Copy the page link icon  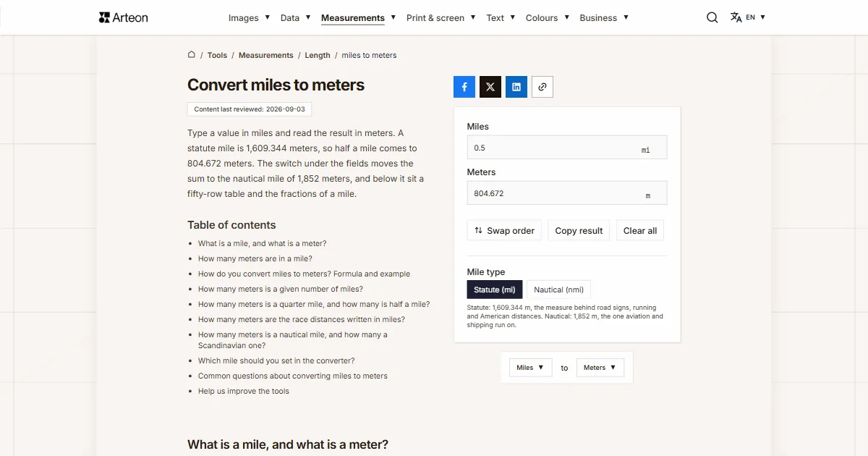tap(542, 87)
